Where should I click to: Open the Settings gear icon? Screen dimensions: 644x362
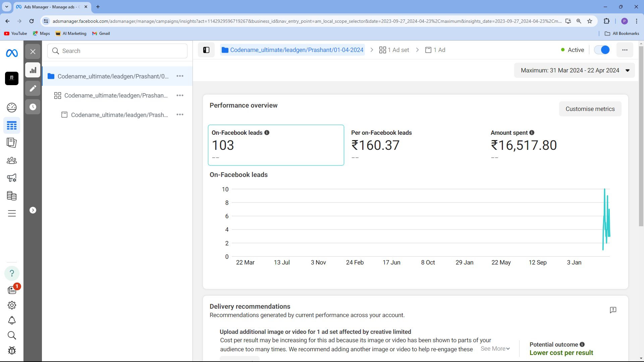(x=12, y=305)
